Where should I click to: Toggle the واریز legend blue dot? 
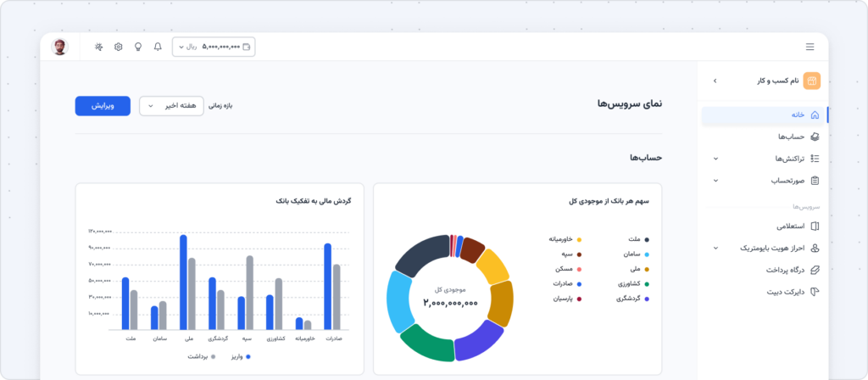[x=248, y=357]
